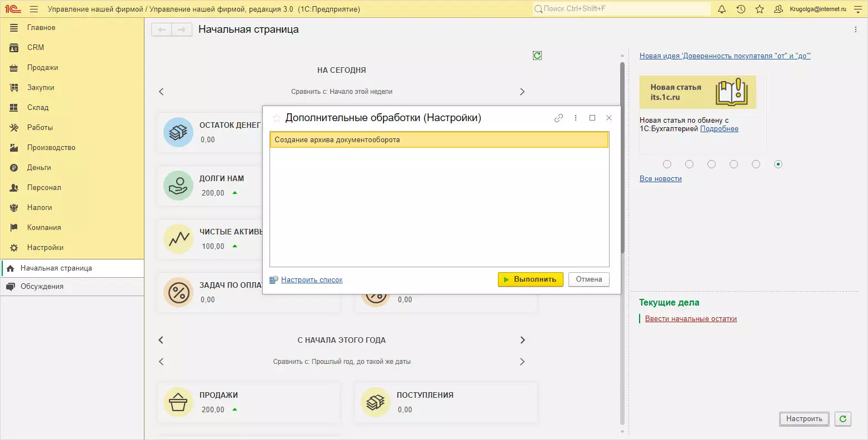Viewport: 868px width, 440px height.
Task: Select the first news slide radio button
Action: pos(667,164)
